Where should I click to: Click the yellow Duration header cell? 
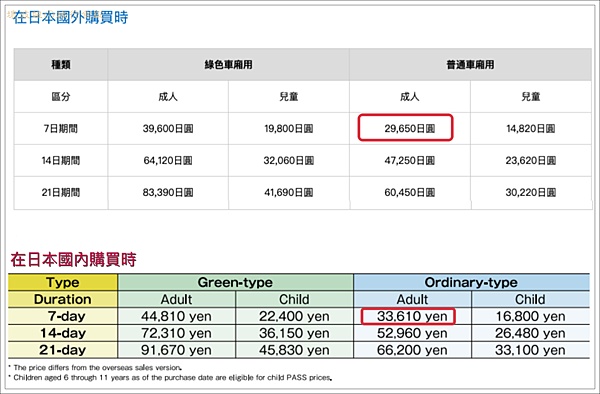63,299
